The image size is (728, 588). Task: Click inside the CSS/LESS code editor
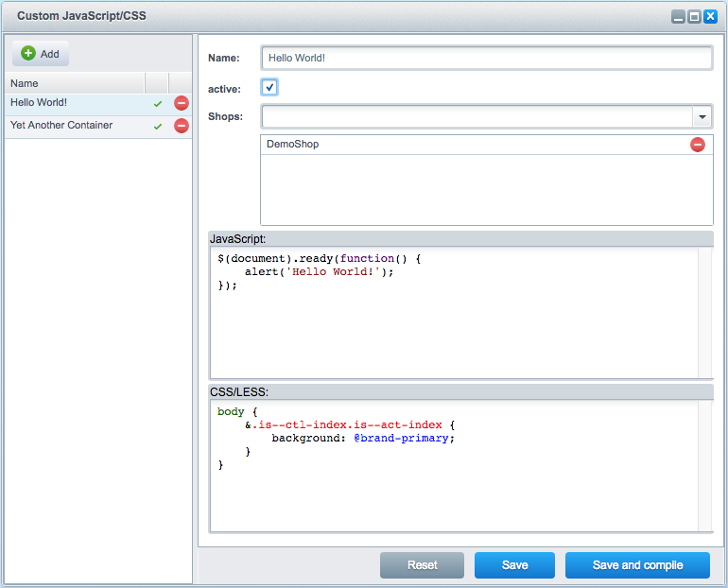[x=454, y=466]
